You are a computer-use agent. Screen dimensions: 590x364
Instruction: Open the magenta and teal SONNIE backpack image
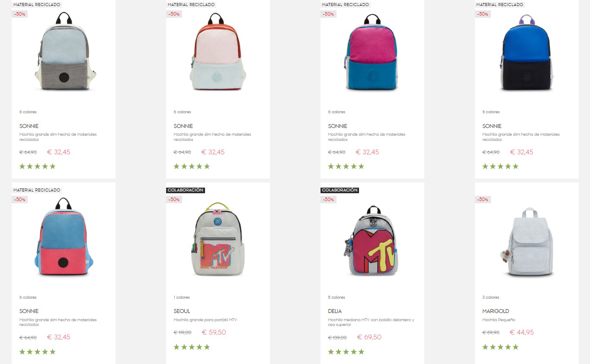372,51
